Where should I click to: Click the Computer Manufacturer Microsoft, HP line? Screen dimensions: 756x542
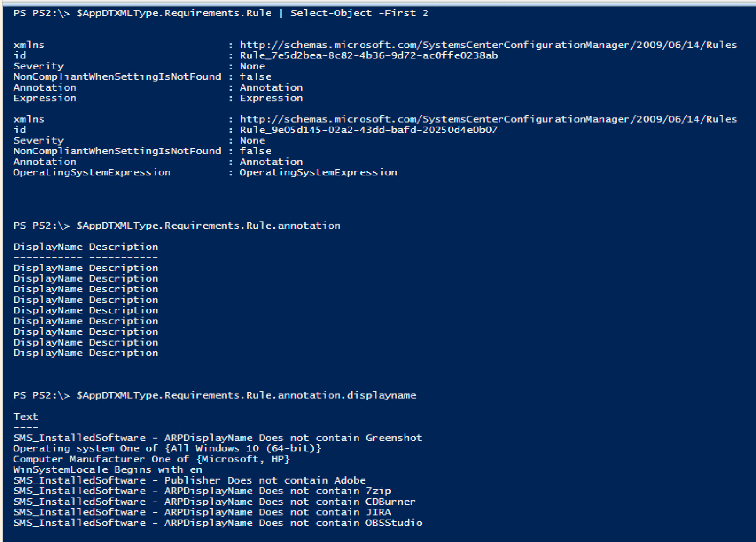point(152,459)
